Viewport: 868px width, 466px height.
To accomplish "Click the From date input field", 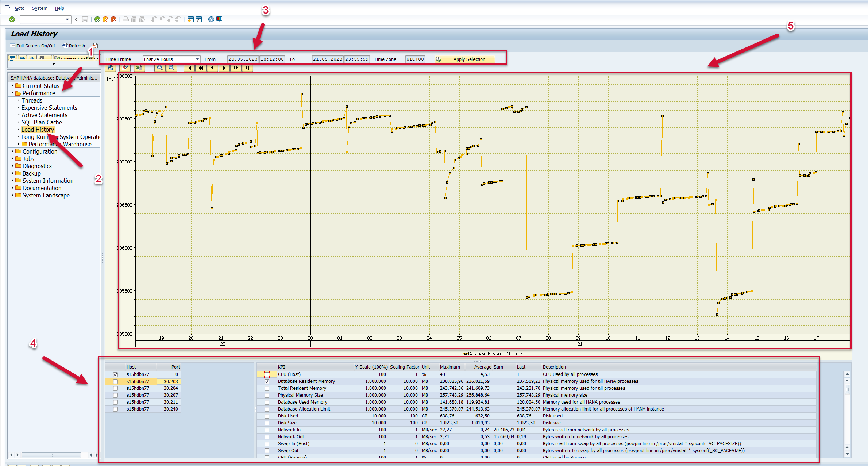I will [x=243, y=59].
